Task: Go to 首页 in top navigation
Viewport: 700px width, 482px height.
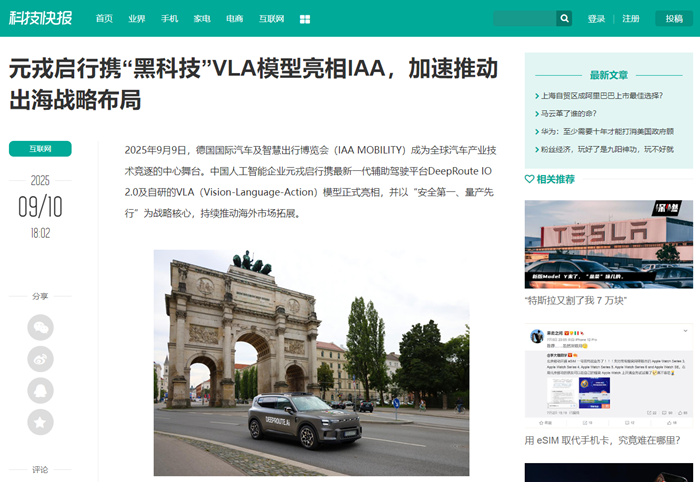Action: [104, 18]
